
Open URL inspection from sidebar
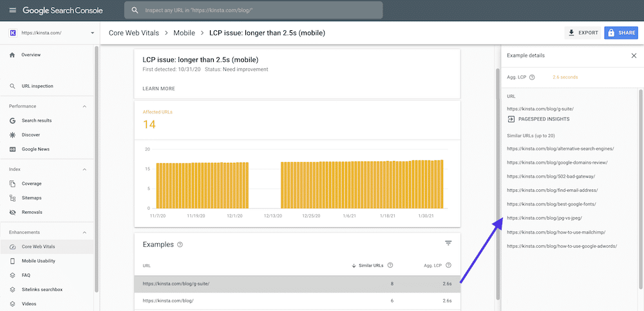pos(37,86)
